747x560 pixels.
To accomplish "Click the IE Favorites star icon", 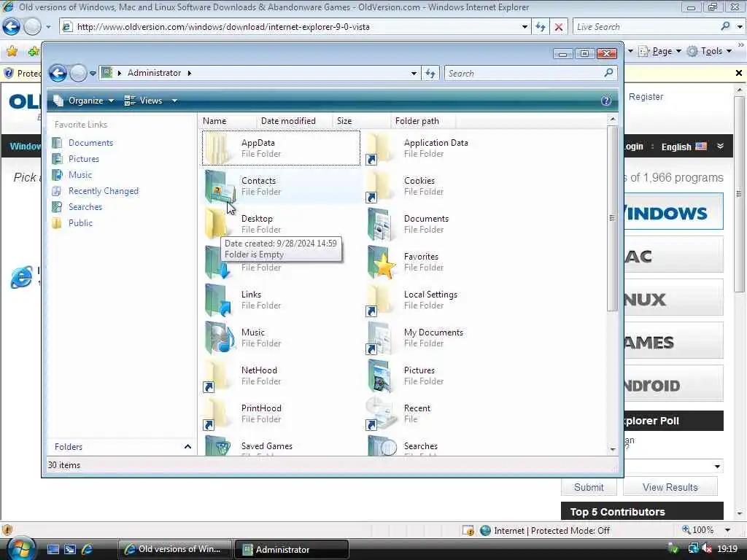I will pos(12,51).
